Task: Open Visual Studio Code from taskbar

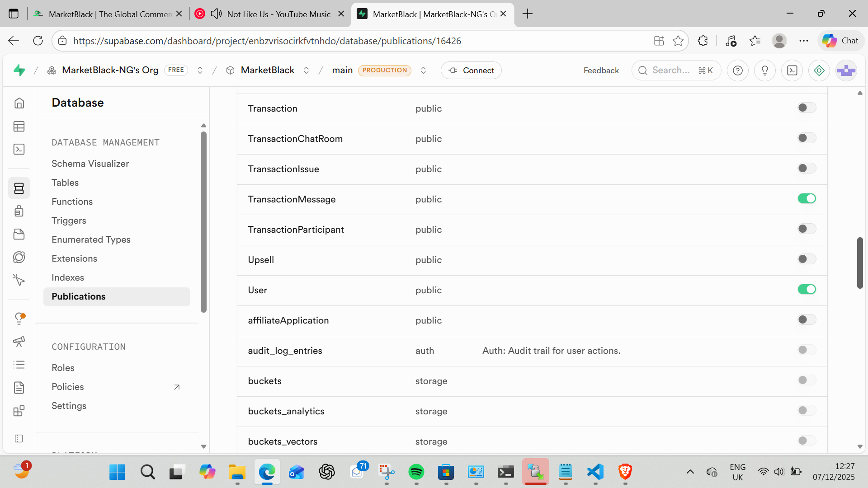Action: coord(595,472)
